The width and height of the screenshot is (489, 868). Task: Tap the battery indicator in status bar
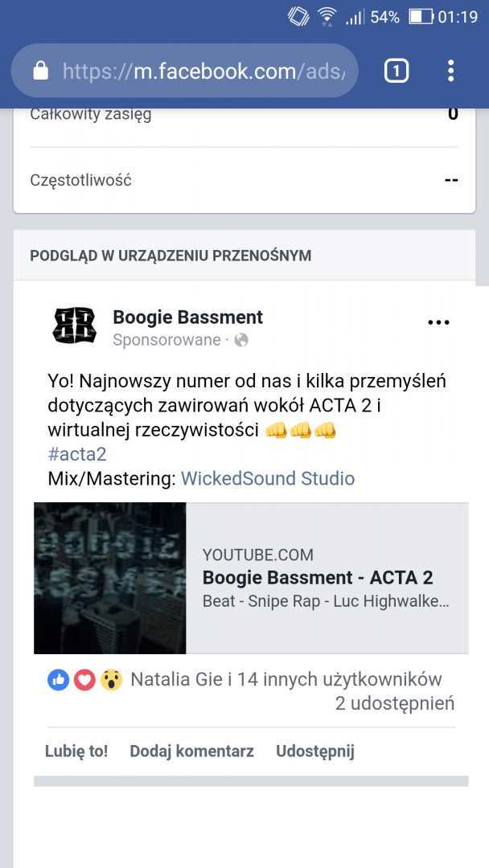pyautogui.click(x=421, y=17)
